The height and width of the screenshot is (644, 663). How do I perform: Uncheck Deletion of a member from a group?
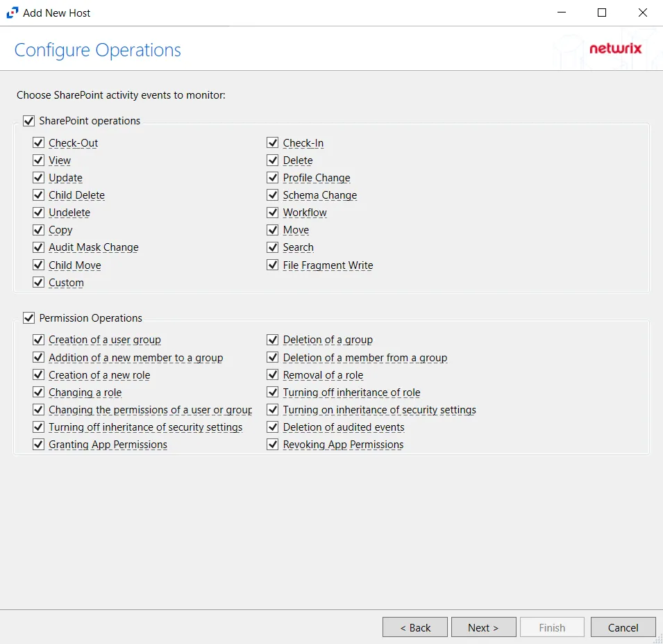coord(273,358)
